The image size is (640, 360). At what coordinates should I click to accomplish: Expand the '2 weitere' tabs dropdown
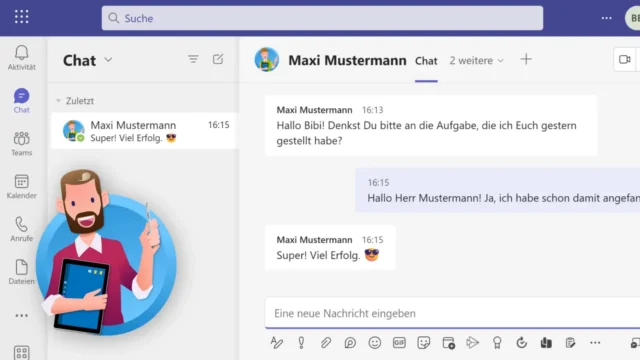coord(477,60)
